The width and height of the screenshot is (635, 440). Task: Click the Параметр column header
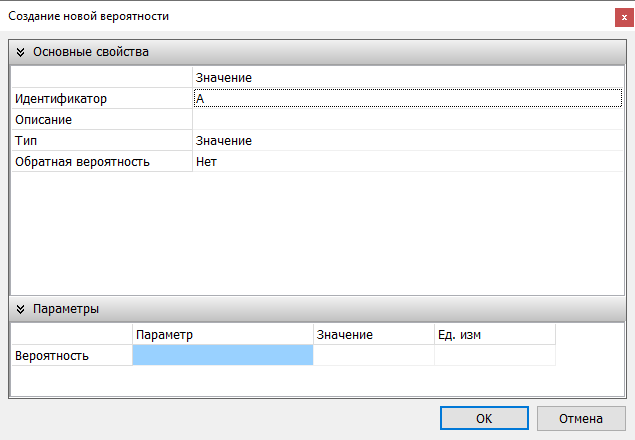222,334
